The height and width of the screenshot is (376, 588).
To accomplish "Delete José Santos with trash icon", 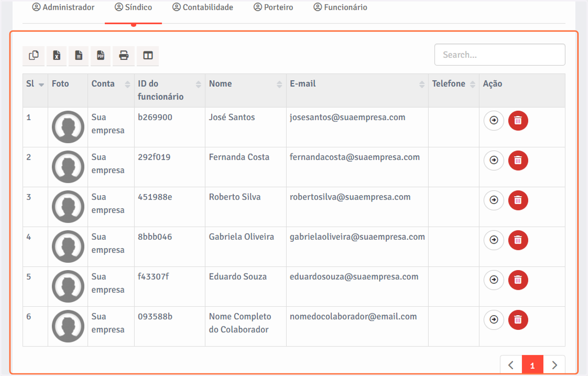I will [x=518, y=121].
